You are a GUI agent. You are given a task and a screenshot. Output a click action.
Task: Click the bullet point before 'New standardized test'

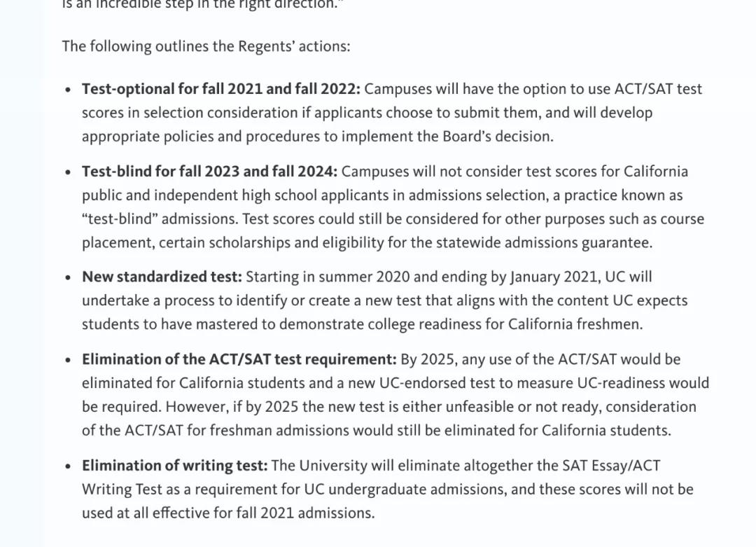pyautogui.click(x=68, y=277)
